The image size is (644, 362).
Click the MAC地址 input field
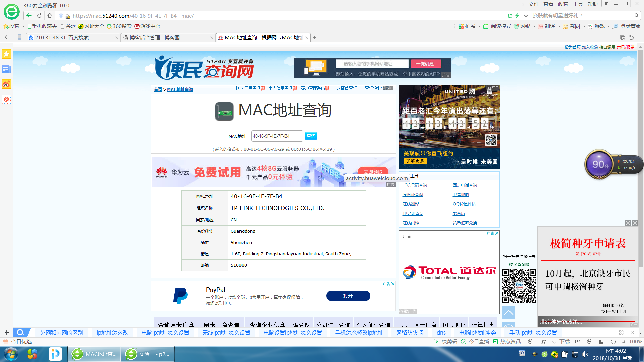click(277, 136)
